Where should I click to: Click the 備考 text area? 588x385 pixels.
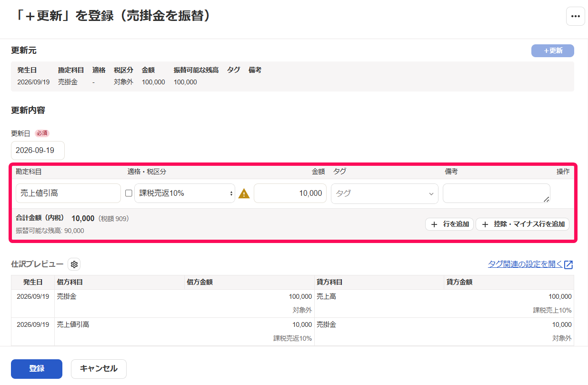pyautogui.click(x=497, y=193)
